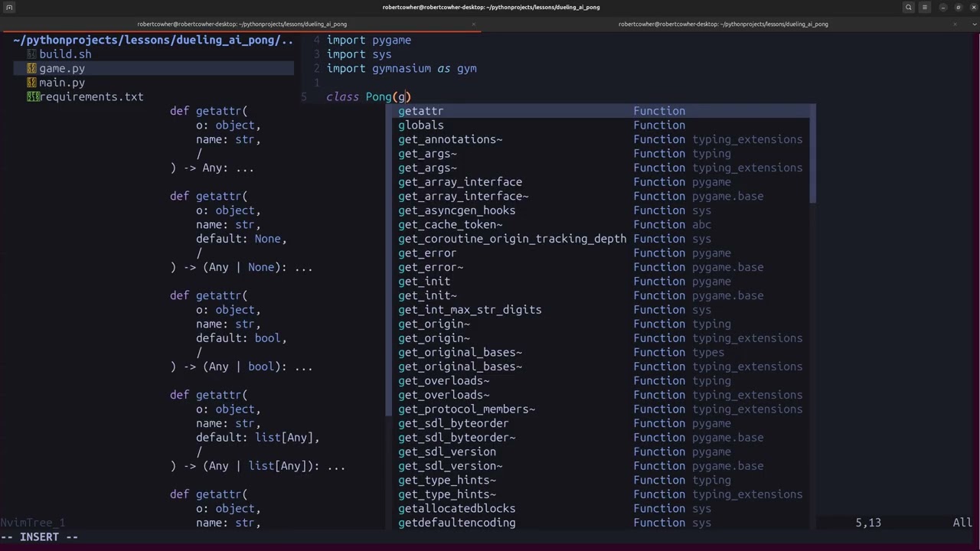Minimize the terminal window
This screenshot has height=551, width=980.
coord(943,7)
